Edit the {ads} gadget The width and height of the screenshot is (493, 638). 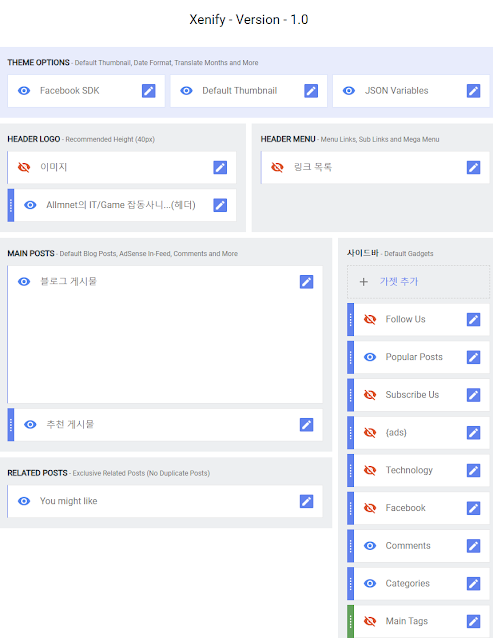pyautogui.click(x=473, y=433)
